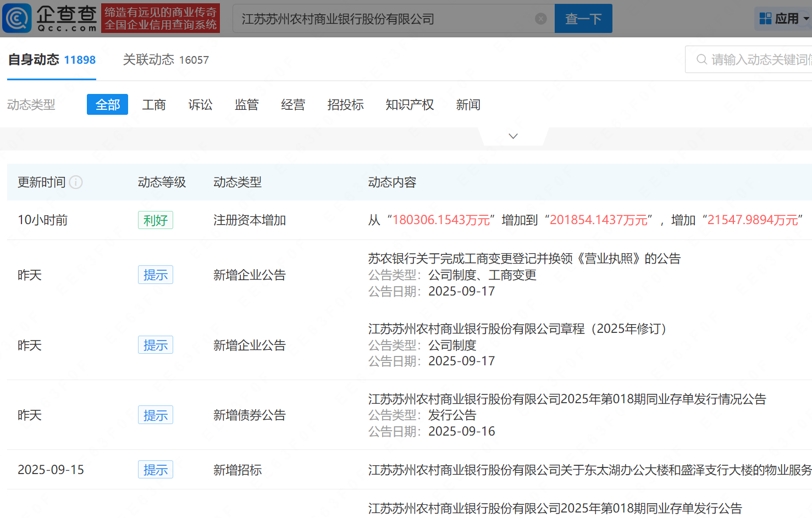Open 第018期同业存单发行情况公告 link

[567, 399]
